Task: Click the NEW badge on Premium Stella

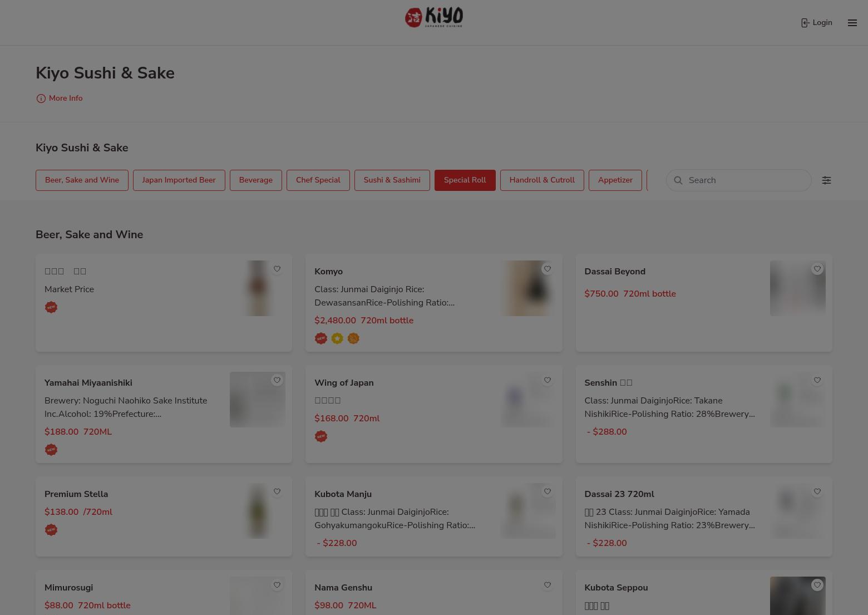Action: point(51,530)
